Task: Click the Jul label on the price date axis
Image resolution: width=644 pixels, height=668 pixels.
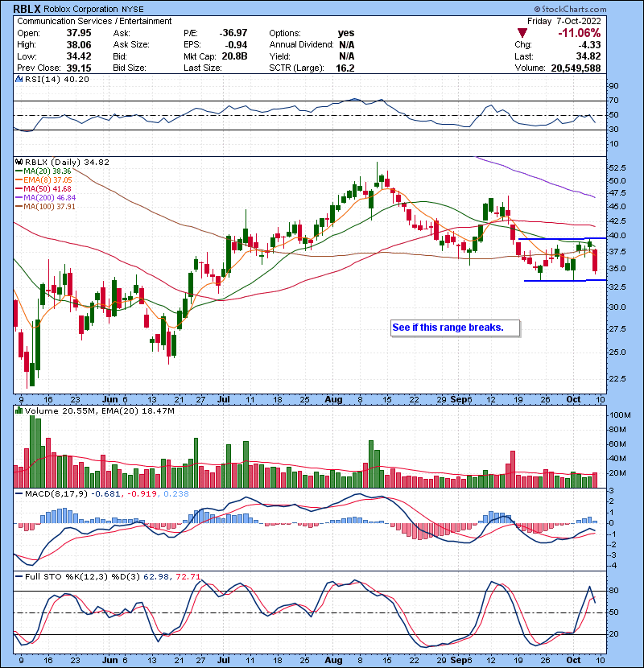Action: click(223, 400)
